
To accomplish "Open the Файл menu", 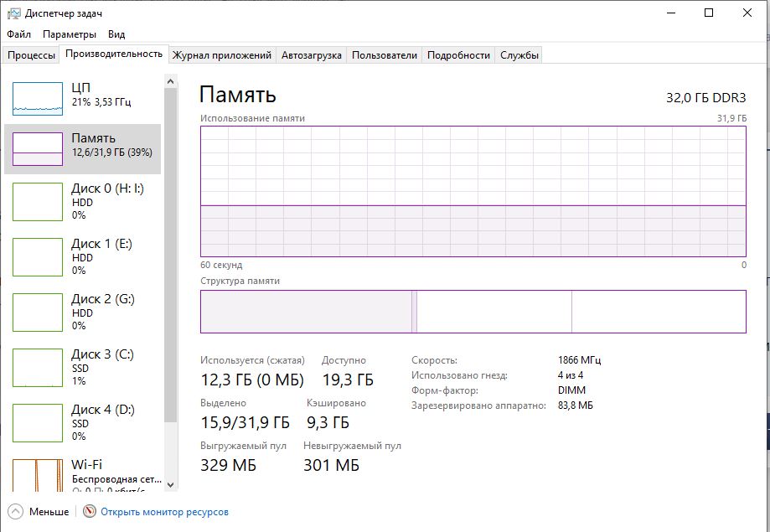I will coord(19,34).
